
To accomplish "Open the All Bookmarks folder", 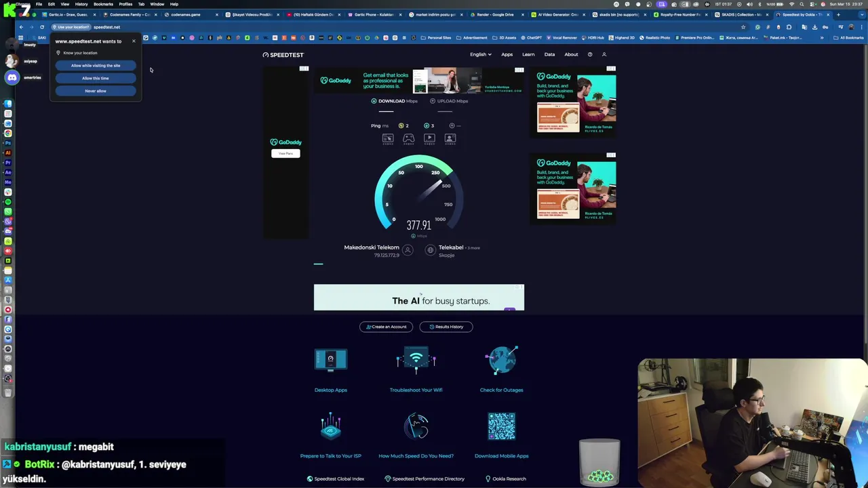I will point(849,38).
